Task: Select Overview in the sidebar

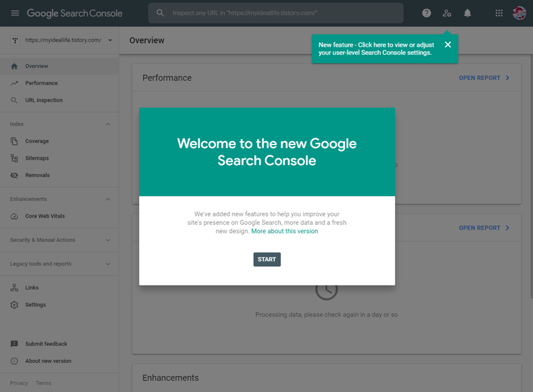Action: (x=59, y=67)
